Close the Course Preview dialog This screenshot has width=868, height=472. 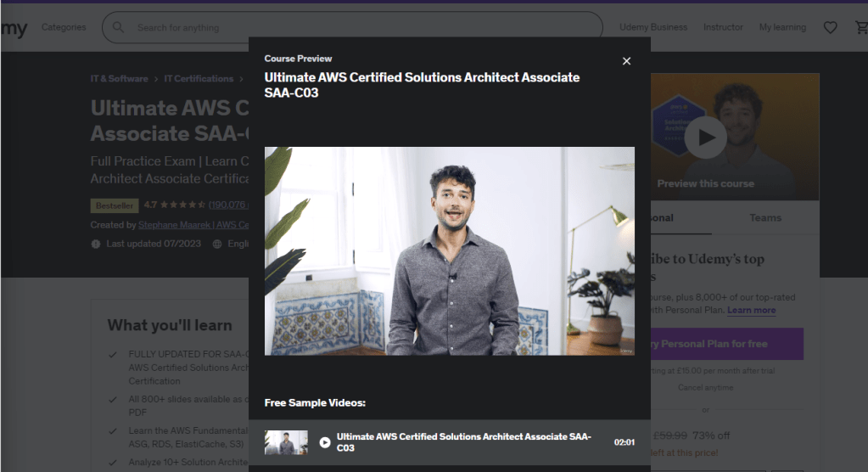[x=626, y=61]
